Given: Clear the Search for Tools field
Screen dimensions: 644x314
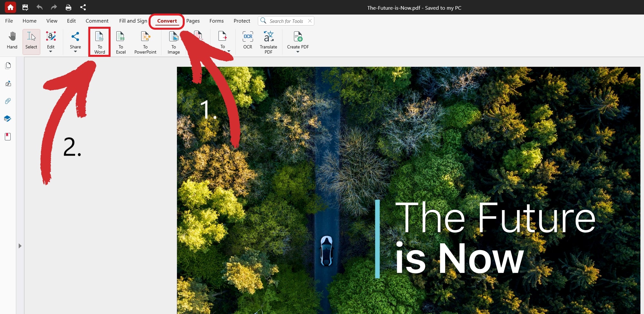Looking at the screenshot, I should [310, 21].
